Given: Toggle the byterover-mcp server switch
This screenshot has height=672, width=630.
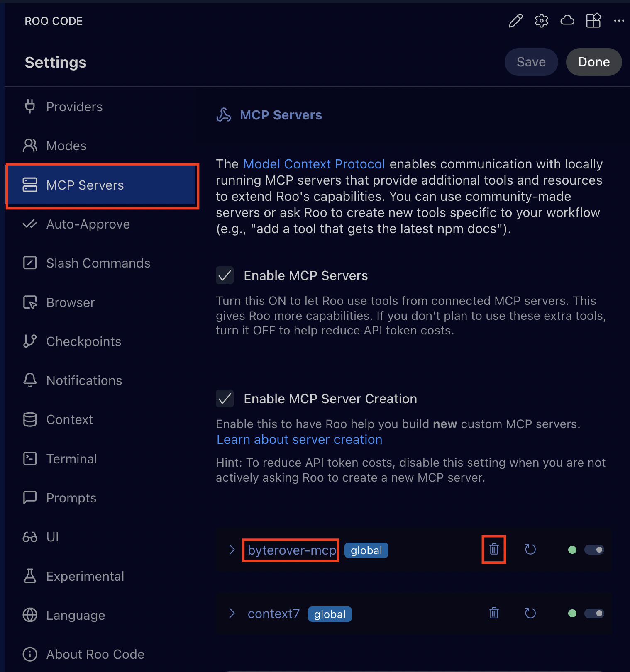Looking at the screenshot, I should coord(594,550).
